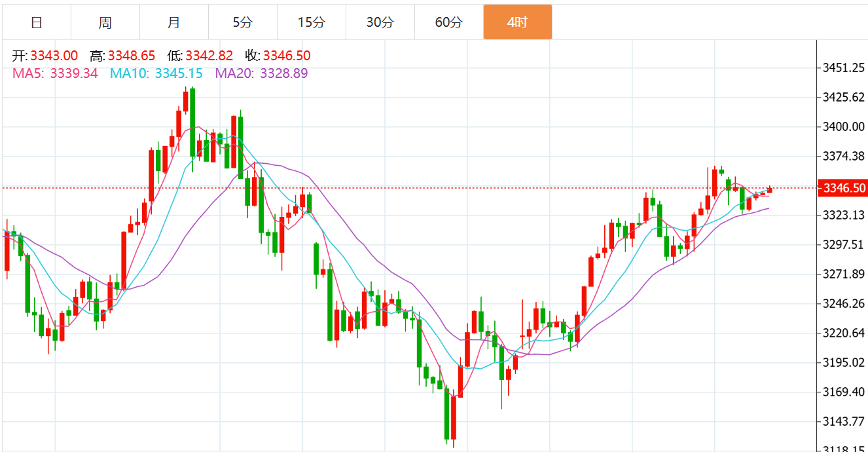Click the 开 opening price value 3343.00
This screenshot has height=452, width=868.
tap(54, 56)
